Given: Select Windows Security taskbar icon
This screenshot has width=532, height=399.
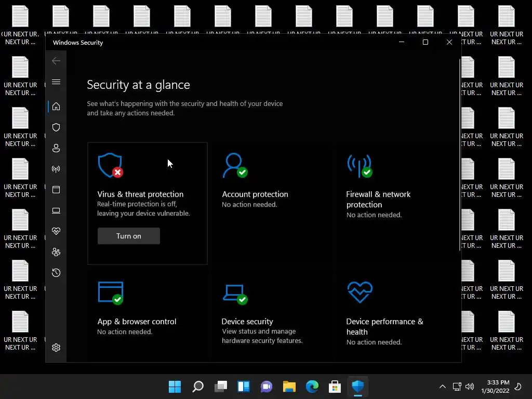Looking at the screenshot, I should 357,387.
